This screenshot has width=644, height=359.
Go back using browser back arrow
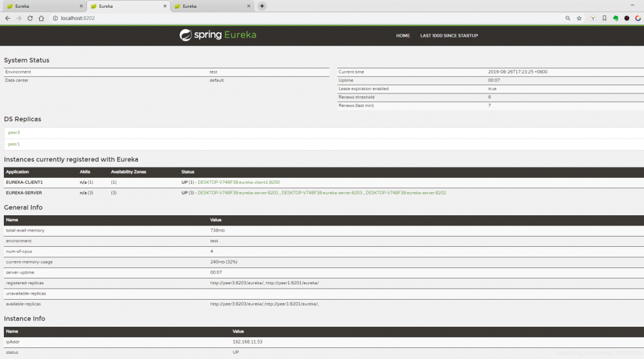7,18
